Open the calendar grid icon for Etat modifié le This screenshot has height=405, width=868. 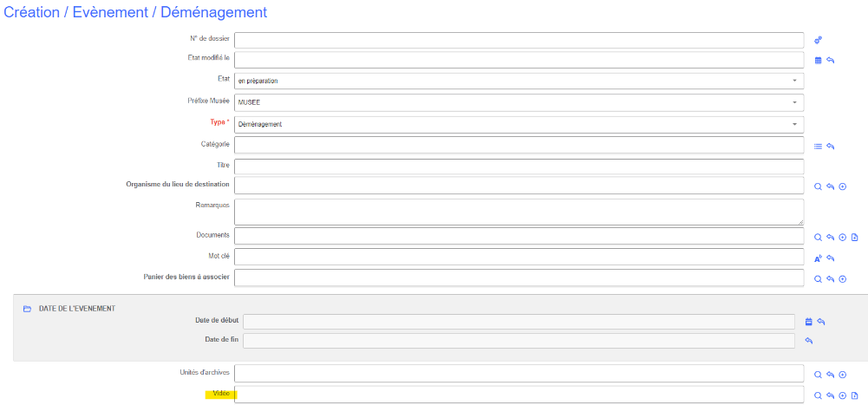tap(818, 61)
